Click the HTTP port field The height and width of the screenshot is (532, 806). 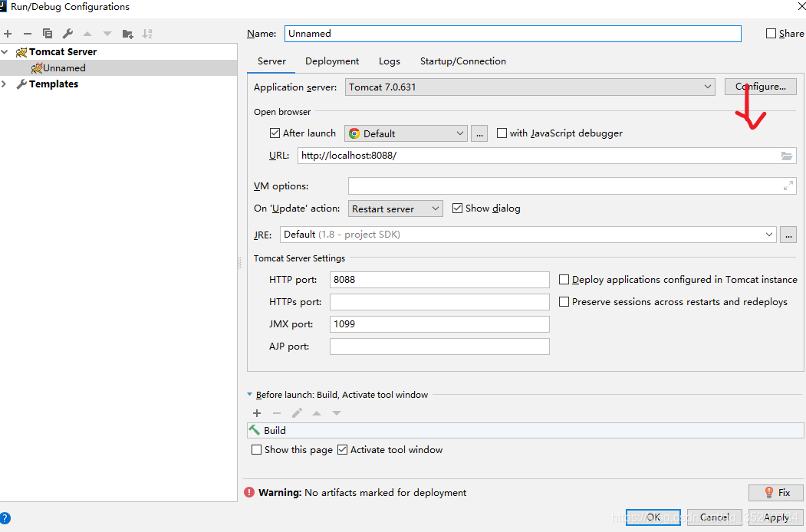point(439,280)
